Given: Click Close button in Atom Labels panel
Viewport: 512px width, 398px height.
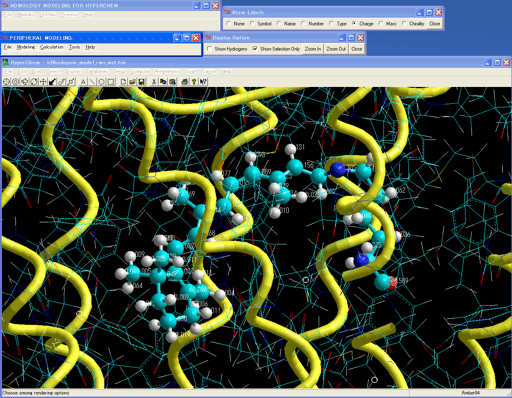Looking at the screenshot, I should click(x=435, y=24).
